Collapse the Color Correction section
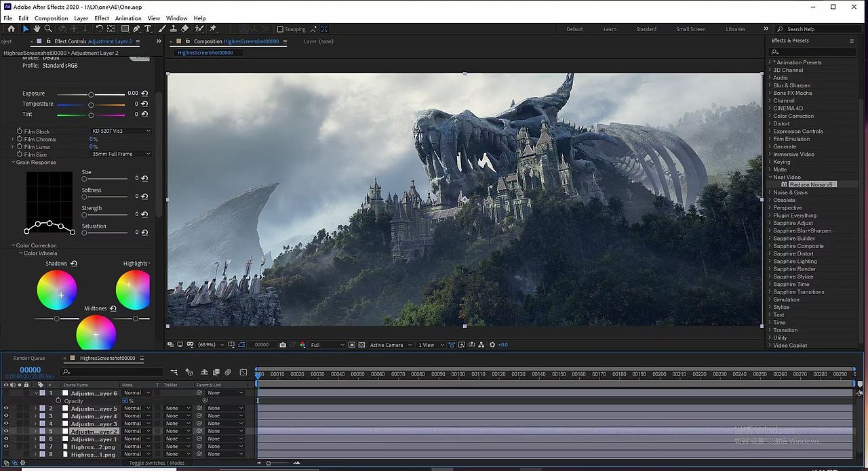868x471 pixels. click(13, 245)
